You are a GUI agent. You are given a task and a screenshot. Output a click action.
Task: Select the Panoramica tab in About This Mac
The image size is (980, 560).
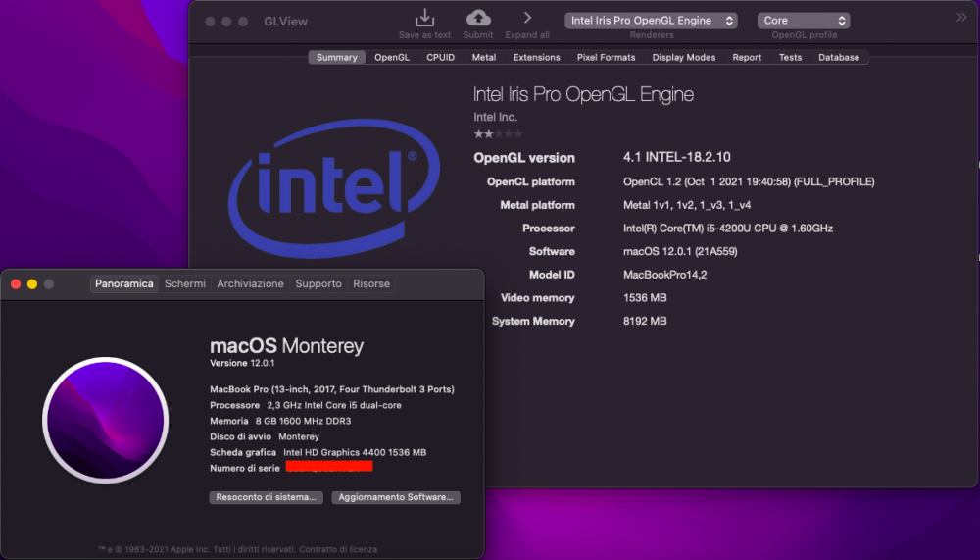tap(123, 283)
